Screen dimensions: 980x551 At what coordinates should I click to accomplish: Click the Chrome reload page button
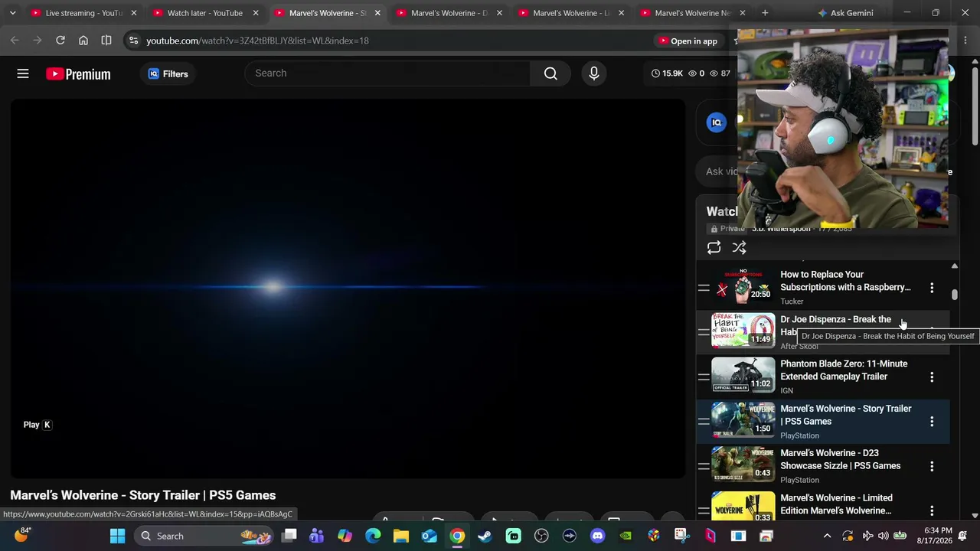[60, 41]
